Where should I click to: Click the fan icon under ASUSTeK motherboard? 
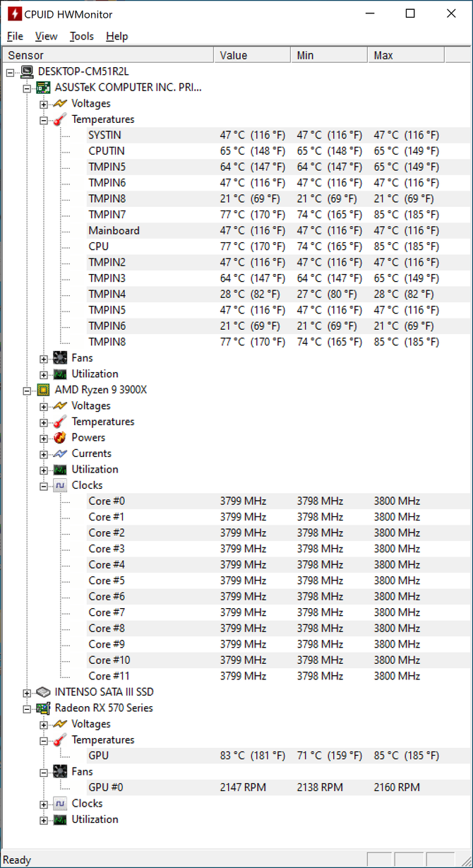click(60, 358)
